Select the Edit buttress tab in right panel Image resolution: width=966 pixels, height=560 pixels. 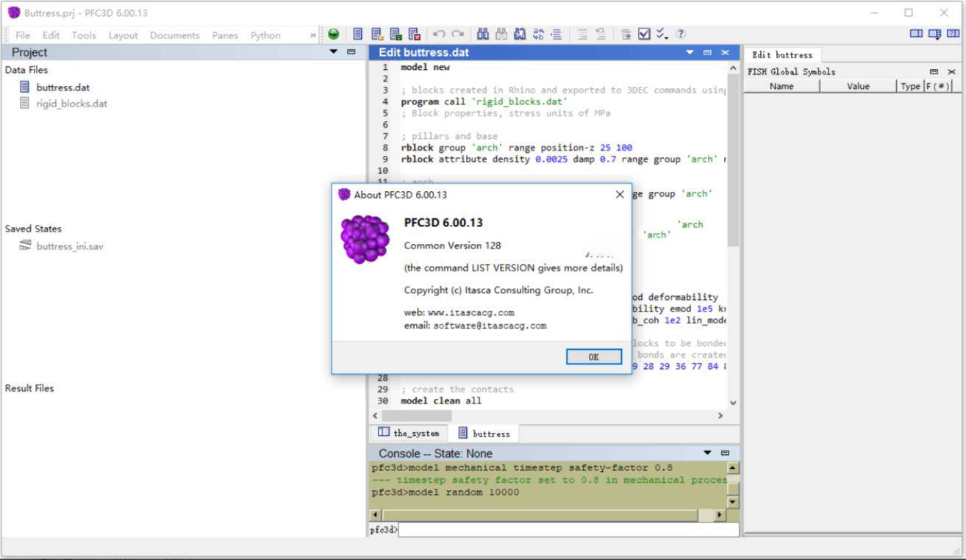(x=782, y=55)
